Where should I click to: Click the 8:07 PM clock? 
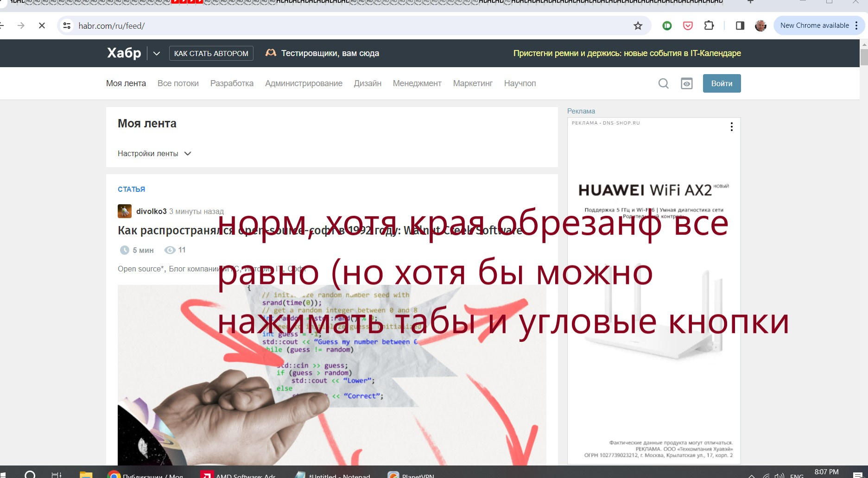pos(826,472)
